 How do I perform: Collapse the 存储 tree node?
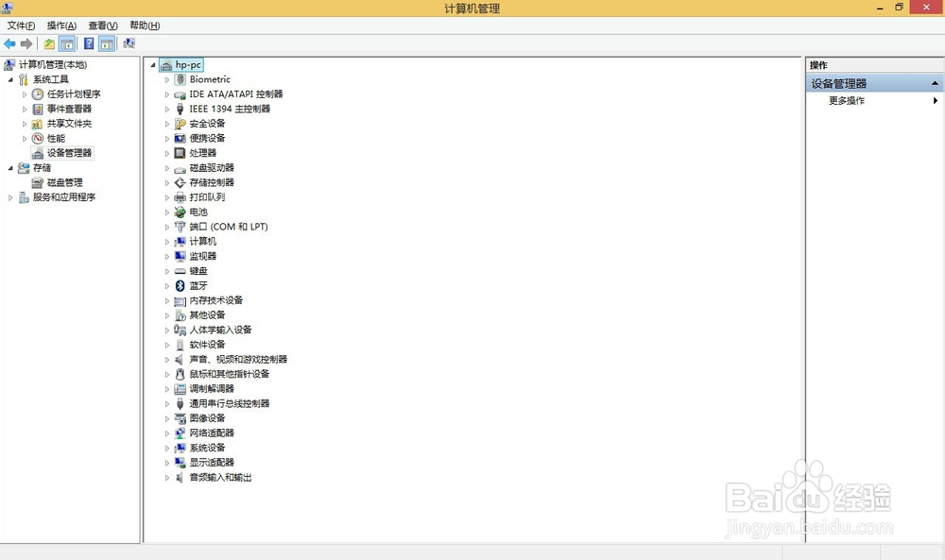coord(10,168)
